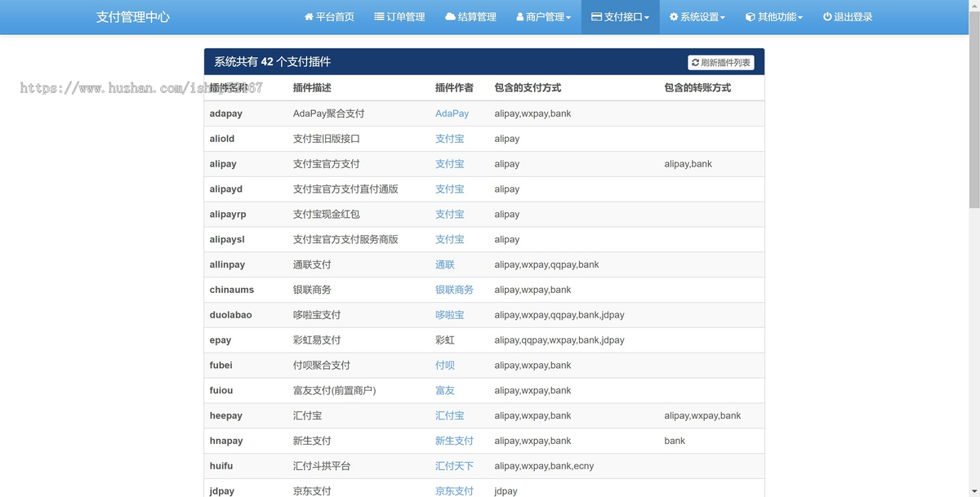This screenshot has height=497, width=980.
Task: Click 汇付斗拱平台 description text
Action: (322, 467)
